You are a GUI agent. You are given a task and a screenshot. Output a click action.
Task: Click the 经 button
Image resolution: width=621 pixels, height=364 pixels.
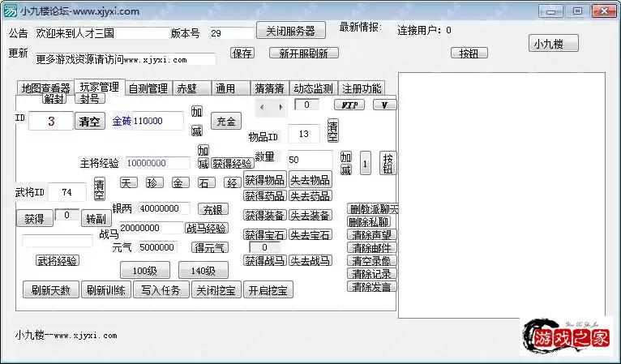(x=233, y=182)
